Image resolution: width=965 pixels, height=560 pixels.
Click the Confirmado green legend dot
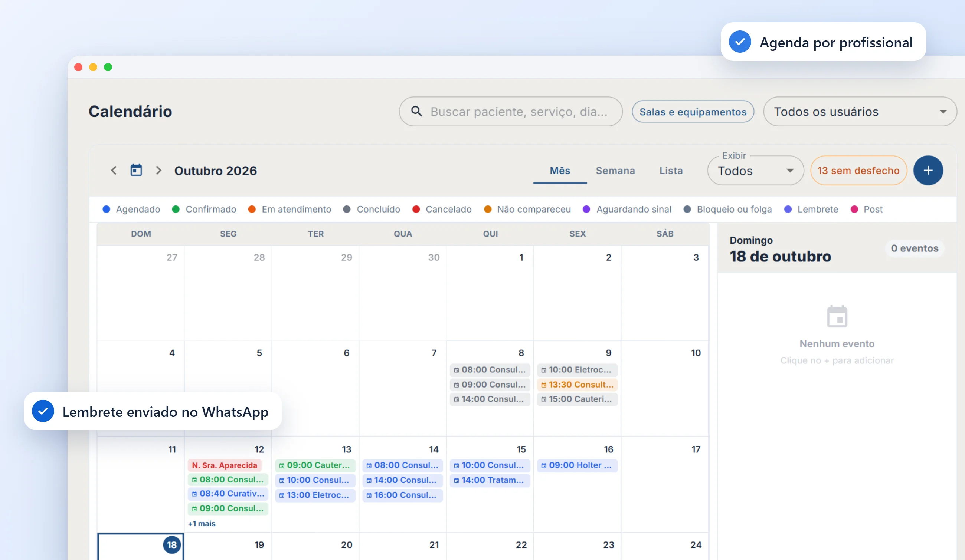pyautogui.click(x=176, y=209)
